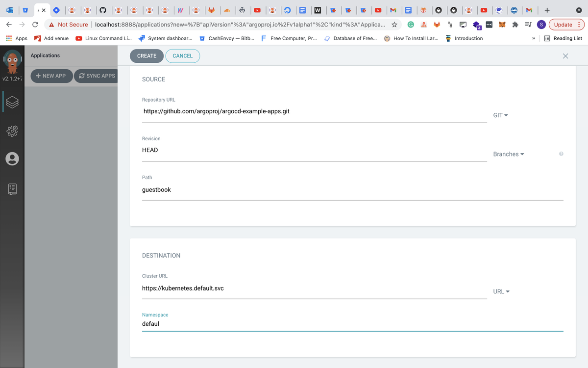
Task: Click the CREATE button
Action: pyautogui.click(x=147, y=55)
